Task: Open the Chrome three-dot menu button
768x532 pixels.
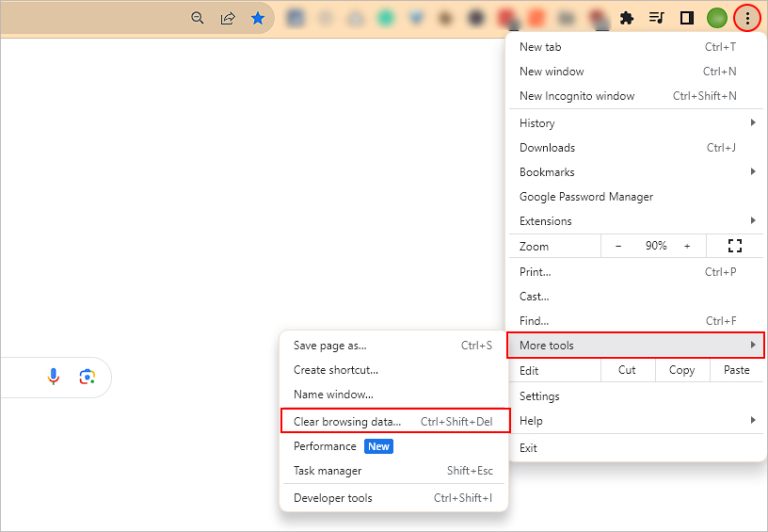Action: pos(747,19)
